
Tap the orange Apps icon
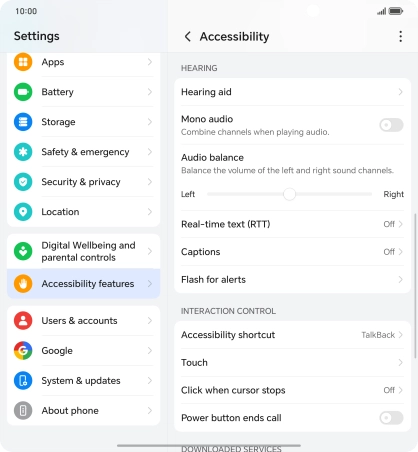click(23, 62)
